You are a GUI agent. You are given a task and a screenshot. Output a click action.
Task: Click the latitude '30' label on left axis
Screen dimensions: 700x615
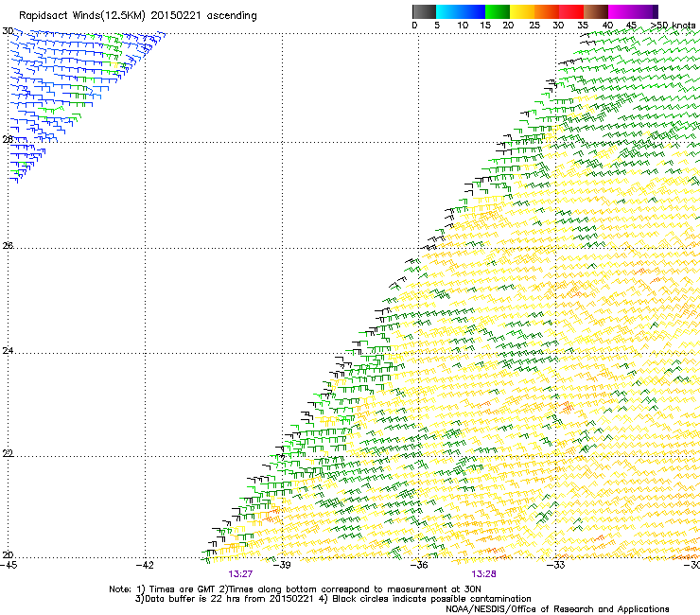tap(8, 31)
